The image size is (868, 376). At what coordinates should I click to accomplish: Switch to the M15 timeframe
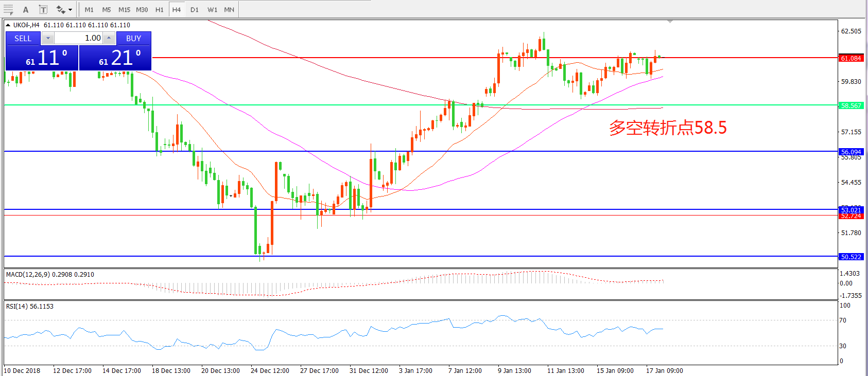(x=124, y=10)
